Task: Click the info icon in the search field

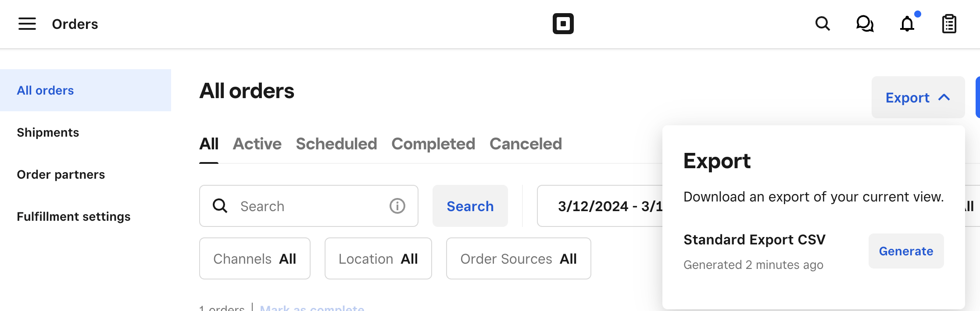Action: pyautogui.click(x=397, y=206)
